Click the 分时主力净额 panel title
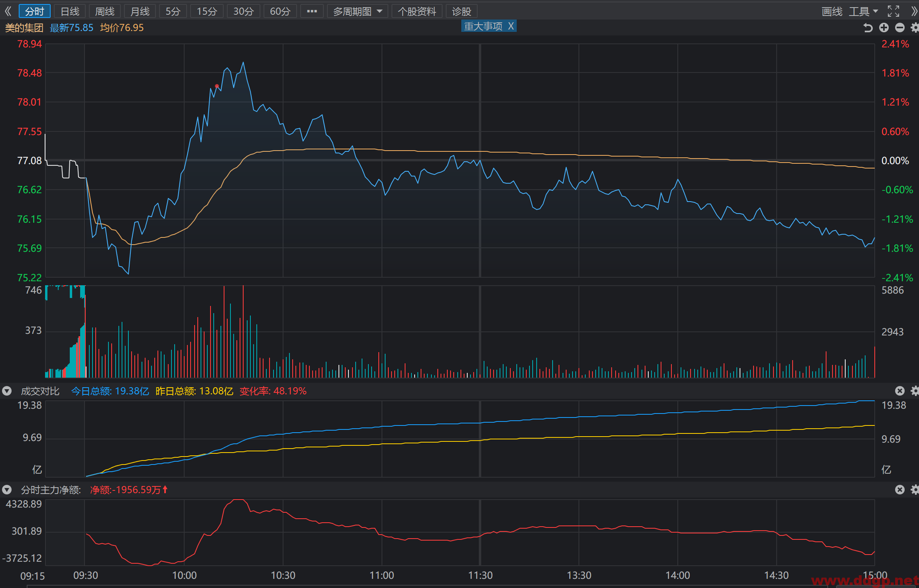The image size is (919, 588). click(x=51, y=490)
